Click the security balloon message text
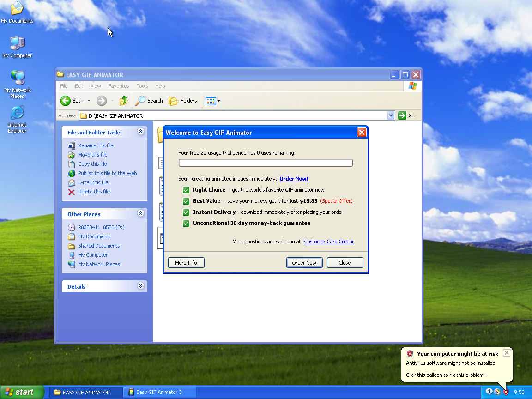This screenshot has height=399, width=532. tap(451, 369)
